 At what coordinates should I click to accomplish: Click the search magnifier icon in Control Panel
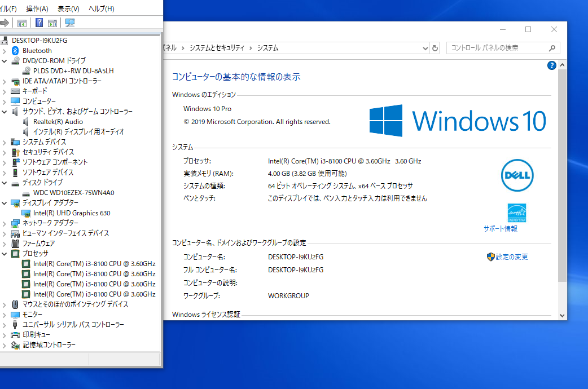(552, 48)
